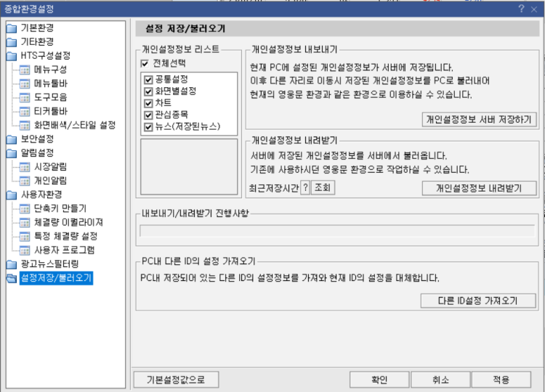Click the 사용자 프로그램 page icon
The image size is (545, 392).
[25, 250]
